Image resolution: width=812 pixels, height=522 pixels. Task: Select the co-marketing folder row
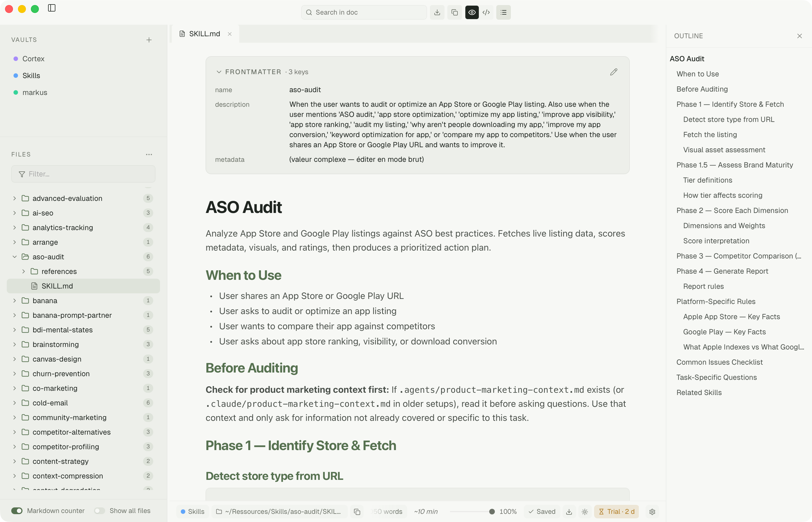tap(83, 388)
